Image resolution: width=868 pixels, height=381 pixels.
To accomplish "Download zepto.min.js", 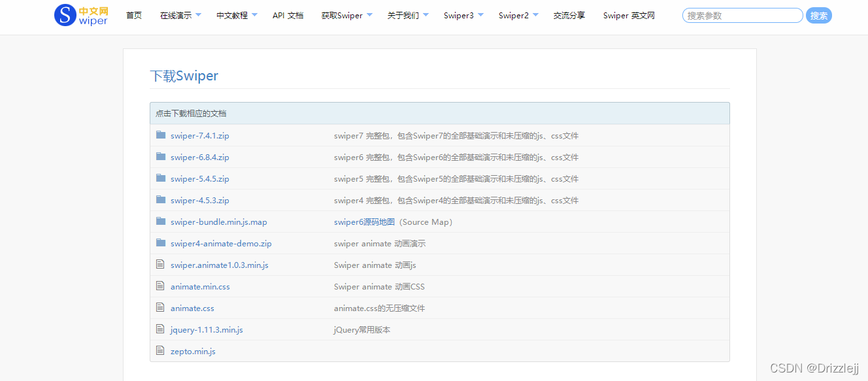I will (193, 352).
